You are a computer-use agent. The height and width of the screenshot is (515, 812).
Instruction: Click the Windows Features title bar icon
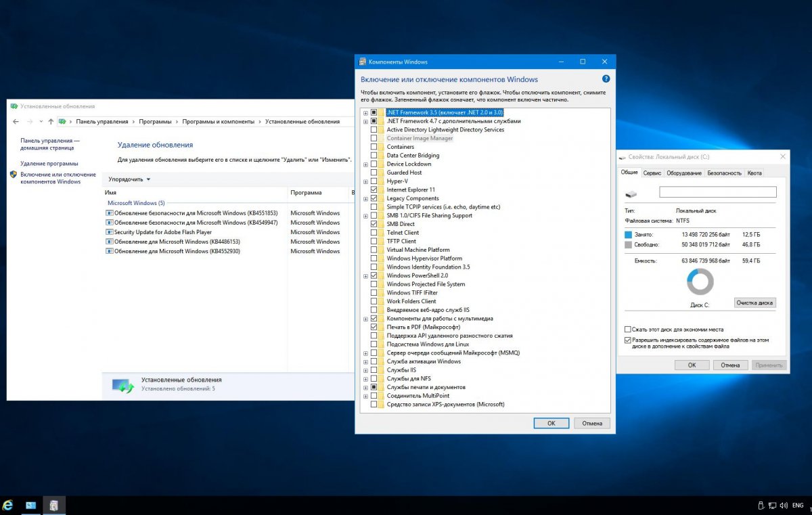coord(363,62)
